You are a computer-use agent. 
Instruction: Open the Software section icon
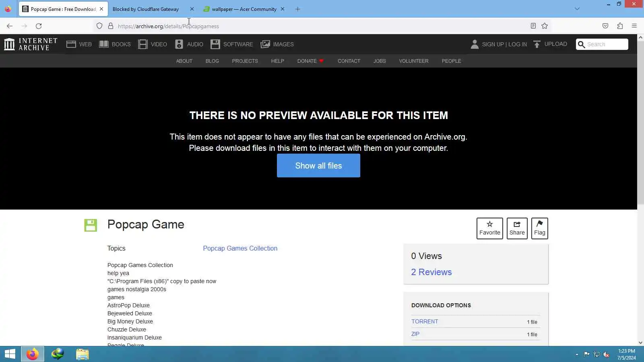click(215, 44)
